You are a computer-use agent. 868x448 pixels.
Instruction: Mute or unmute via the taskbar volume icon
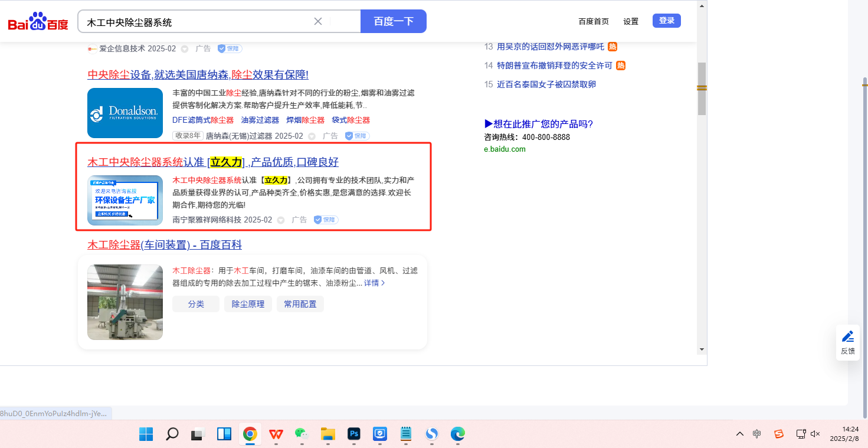pyautogui.click(x=815, y=434)
